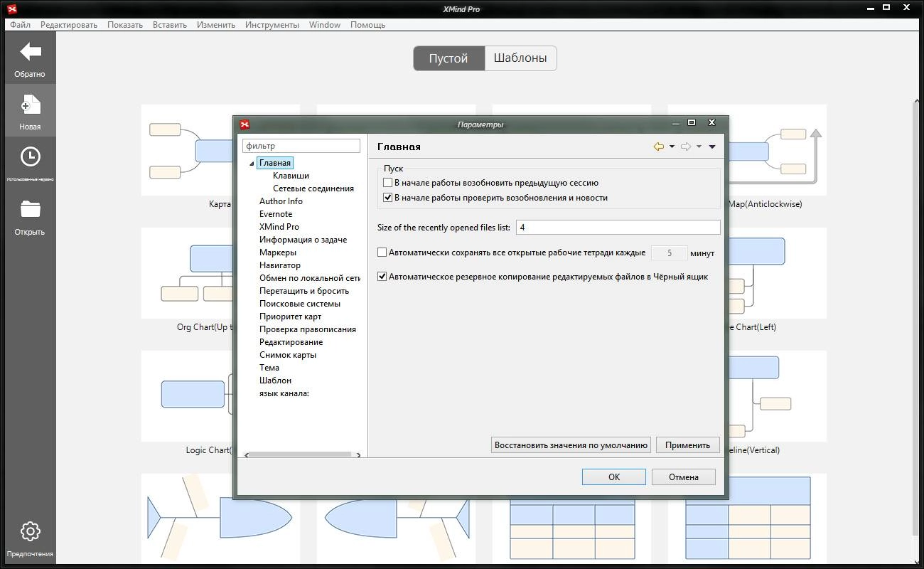Screen dimensions: 924x569
Task: Select Приоритет карт tree item
Action: point(290,317)
